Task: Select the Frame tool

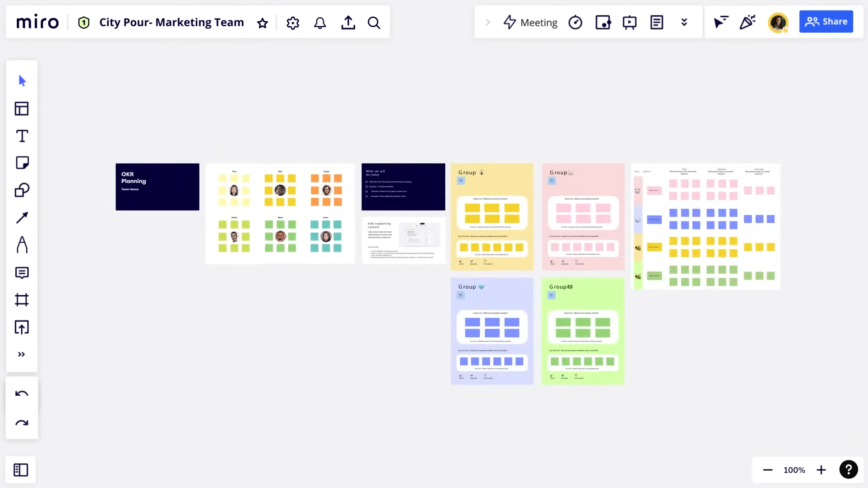Action: point(22,300)
